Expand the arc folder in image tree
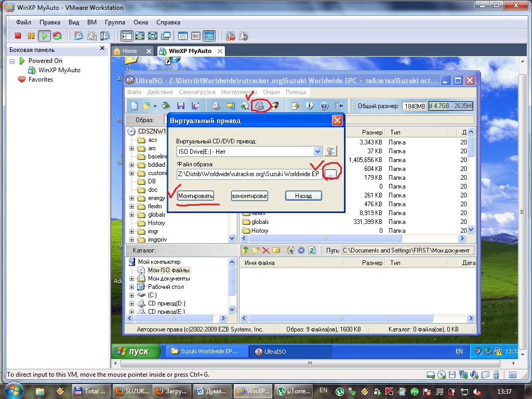The width and height of the screenshot is (532, 399). [132, 148]
